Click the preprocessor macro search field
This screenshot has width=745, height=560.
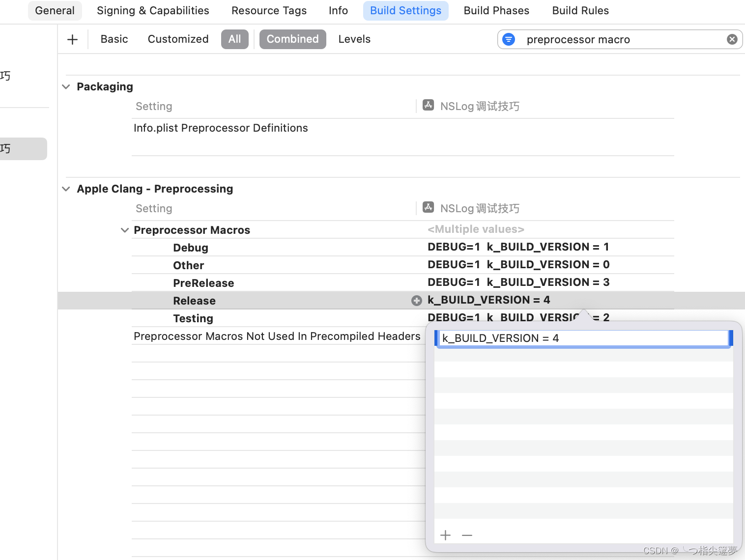point(620,39)
